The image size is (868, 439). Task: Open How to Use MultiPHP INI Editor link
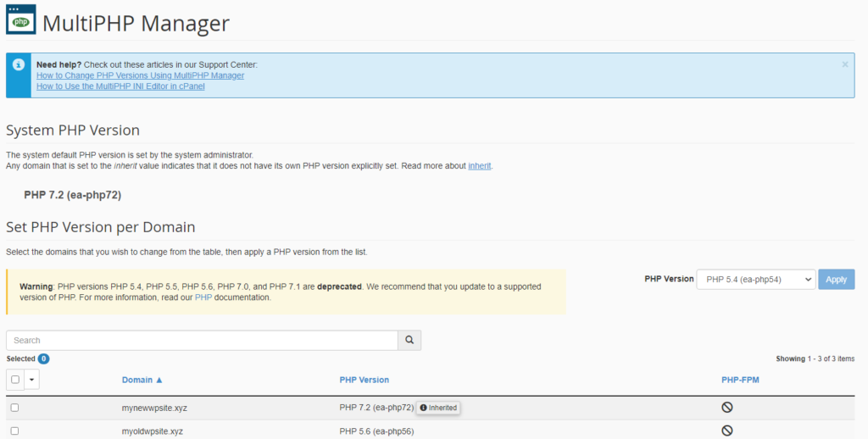(120, 86)
